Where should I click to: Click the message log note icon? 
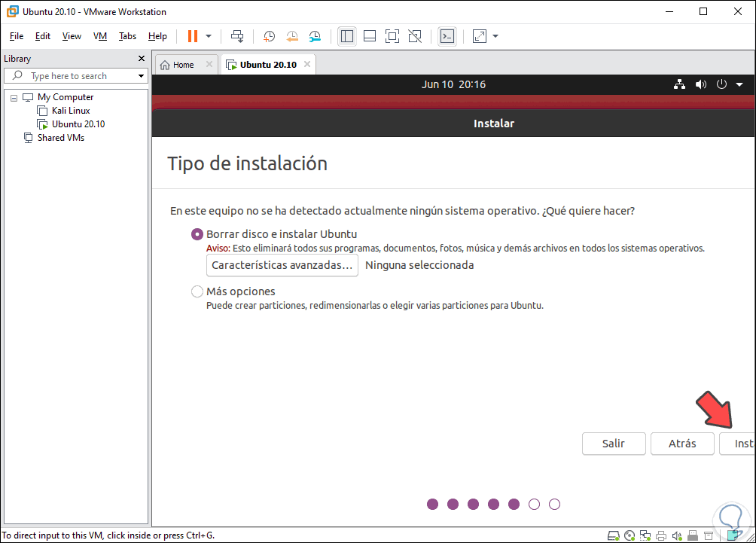tap(733, 535)
